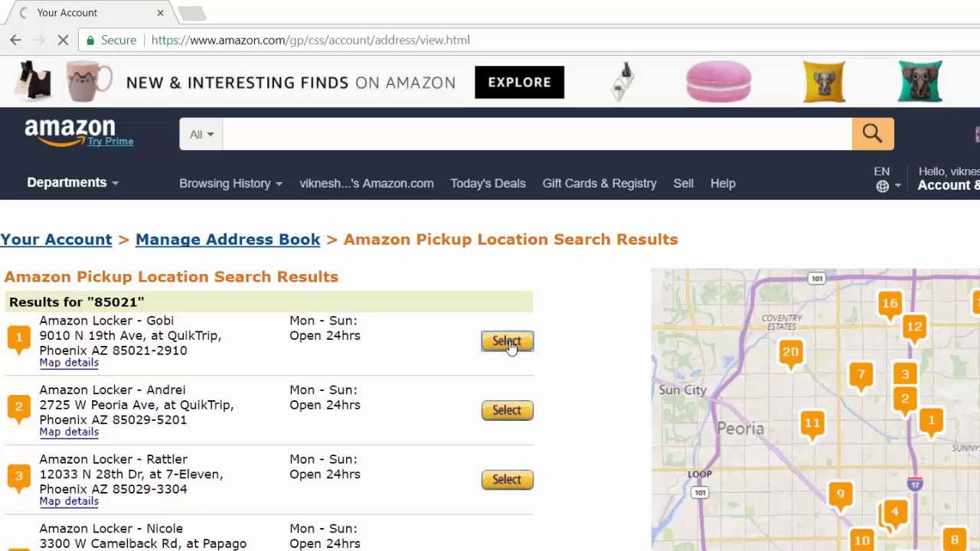
Task: Select Amazon Locker - Rattler
Action: pos(507,480)
